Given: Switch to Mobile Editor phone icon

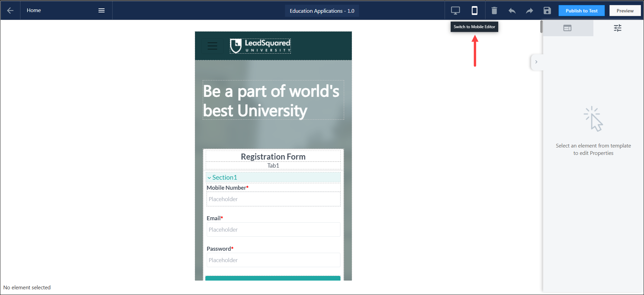Looking at the screenshot, I should pos(474,10).
